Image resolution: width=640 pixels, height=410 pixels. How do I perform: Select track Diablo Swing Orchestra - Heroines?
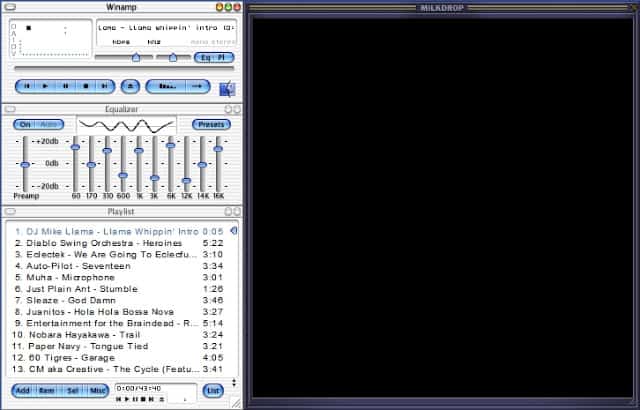[120, 243]
